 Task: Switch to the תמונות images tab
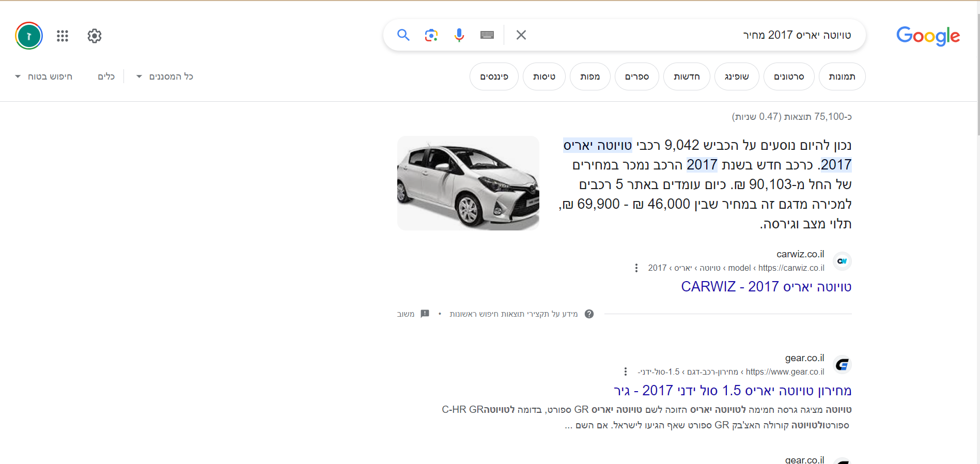(842, 76)
